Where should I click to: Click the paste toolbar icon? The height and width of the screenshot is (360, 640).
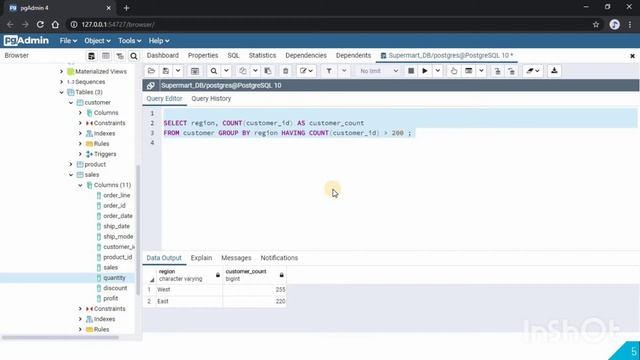tap(268, 71)
